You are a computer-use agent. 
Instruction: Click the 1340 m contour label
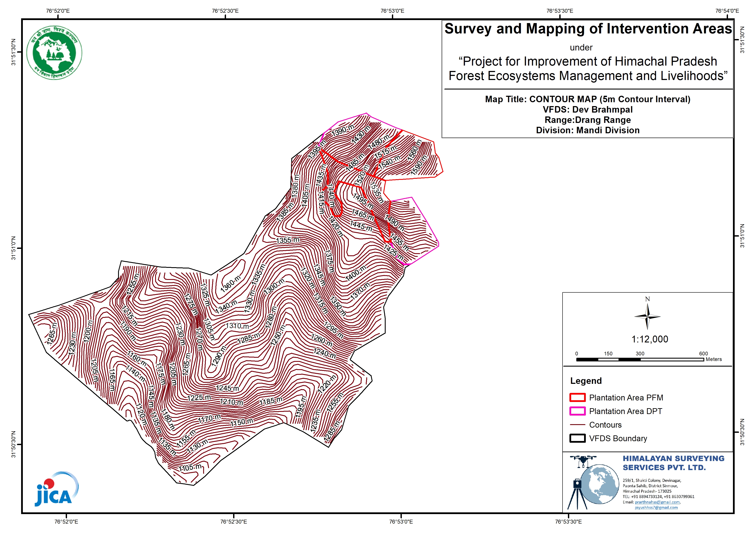(x=226, y=307)
